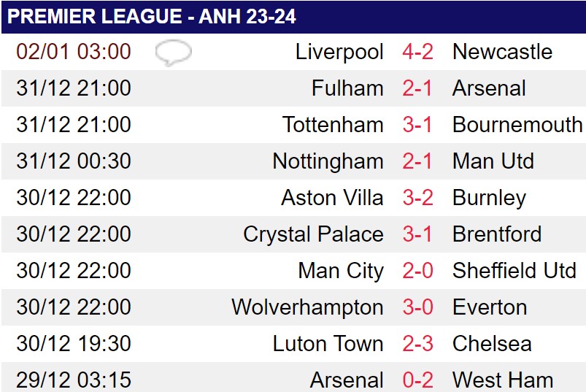Open the Fulham vs Arsenal 2-1 score
586x392 pixels.
click(417, 88)
